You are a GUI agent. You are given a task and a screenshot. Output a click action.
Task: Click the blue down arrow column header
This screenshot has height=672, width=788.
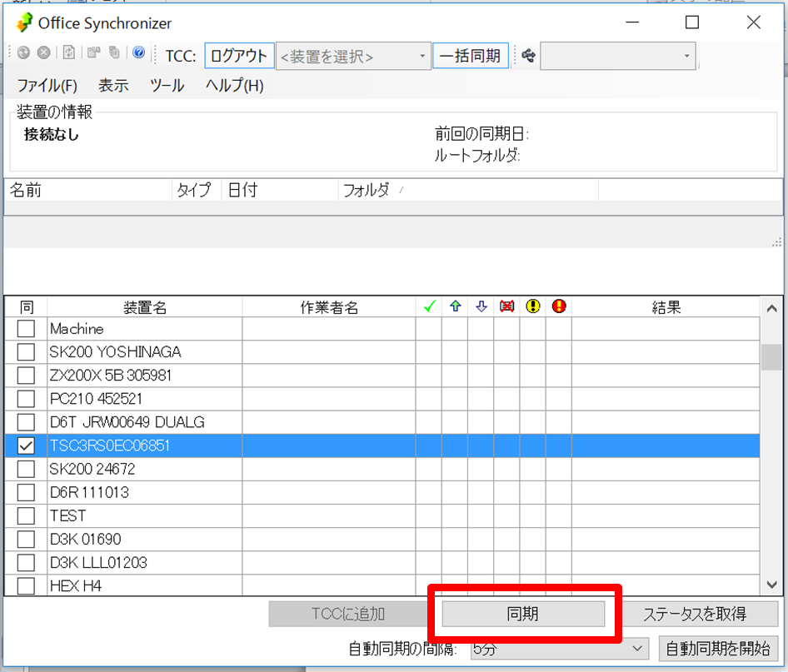481,307
